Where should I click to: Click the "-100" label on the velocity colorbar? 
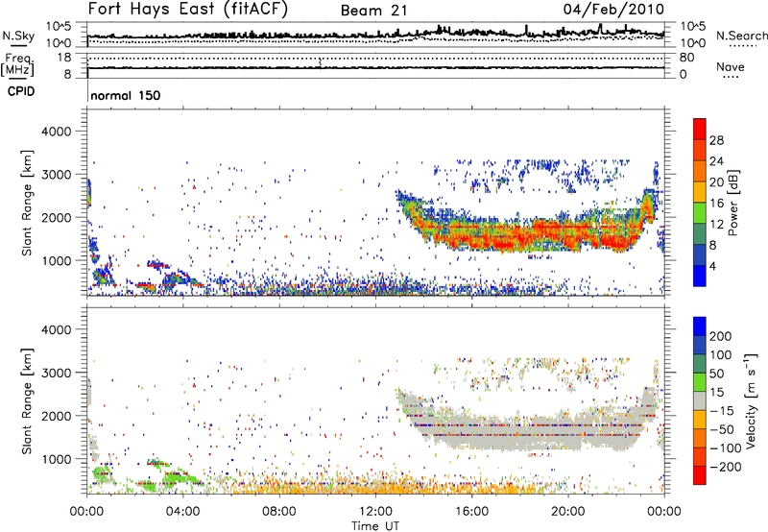pyautogui.click(x=726, y=448)
